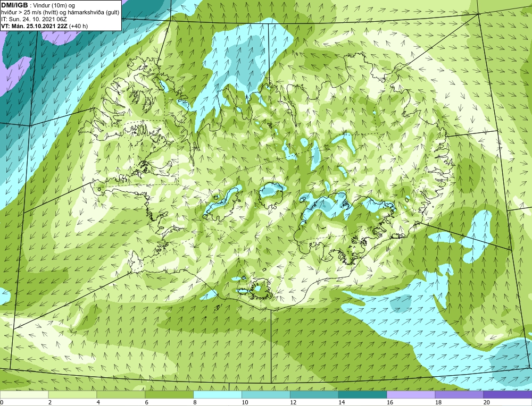532x406 pixels.
Task: Click the legend scale label '10'
Action: 245,402
